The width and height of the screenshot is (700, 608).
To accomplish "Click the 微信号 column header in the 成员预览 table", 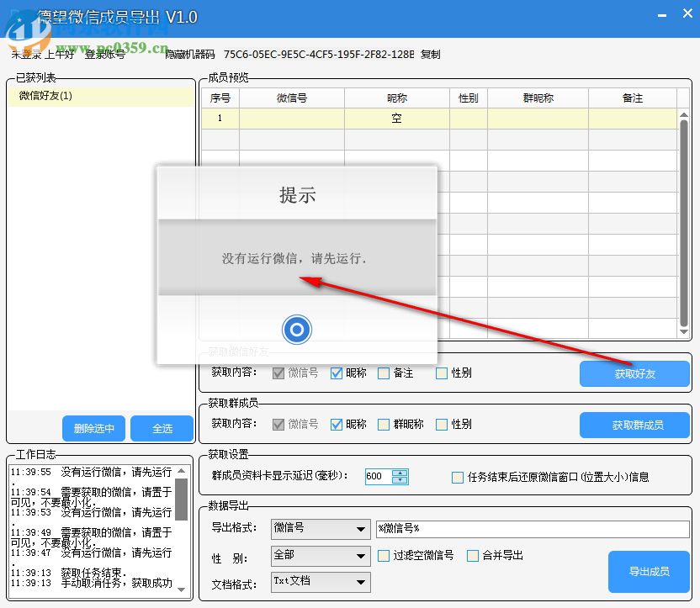I will [x=292, y=98].
